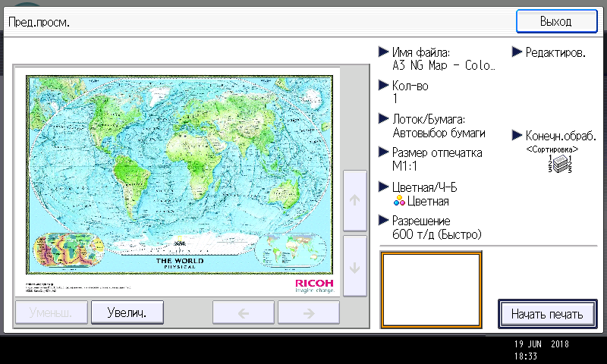Expand the Редактиров. arrow
607x364 pixels.
[x=517, y=52]
